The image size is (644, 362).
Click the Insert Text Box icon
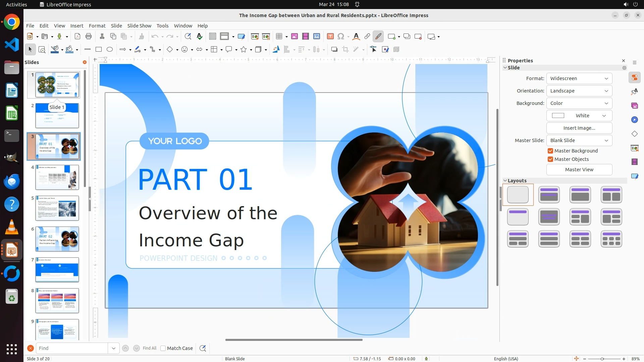click(x=330, y=37)
